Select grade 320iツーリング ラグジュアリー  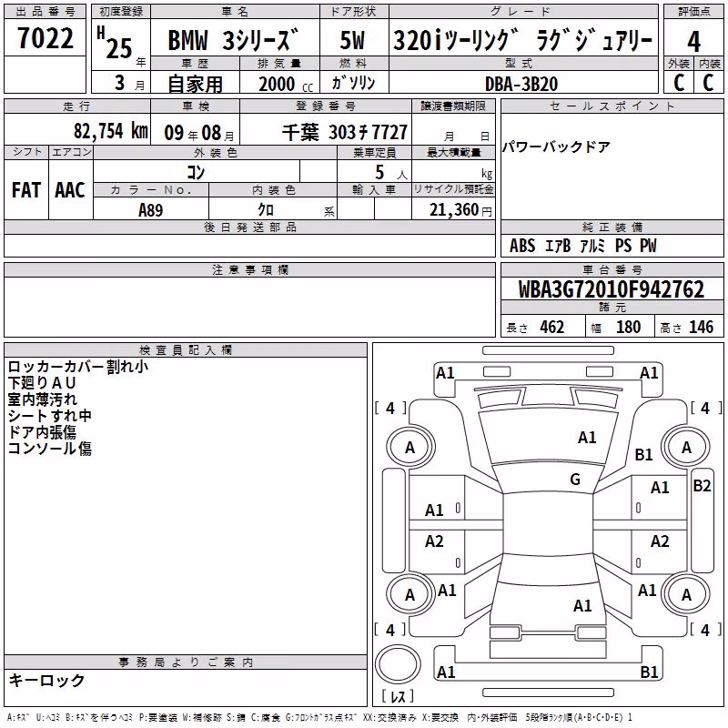pyautogui.click(x=522, y=40)
